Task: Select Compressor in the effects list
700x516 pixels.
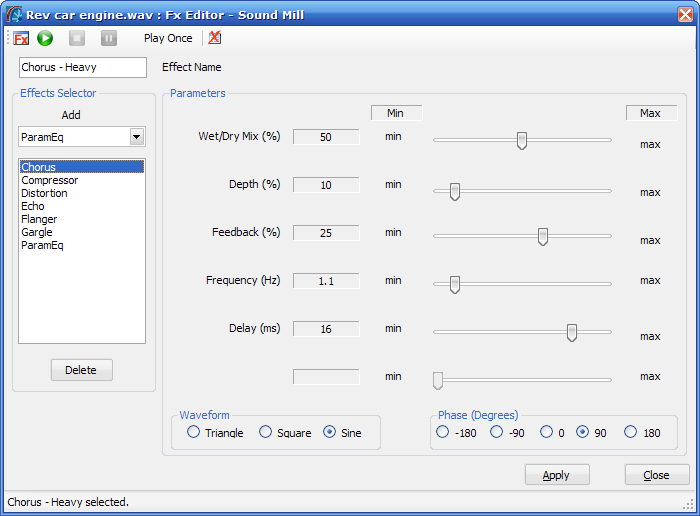Action: (x=82, y=180)
